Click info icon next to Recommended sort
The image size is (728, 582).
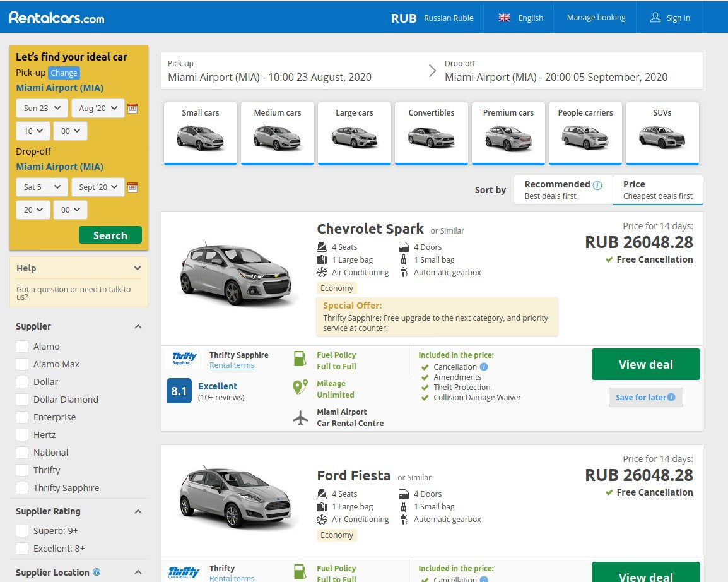click(597, 186)
